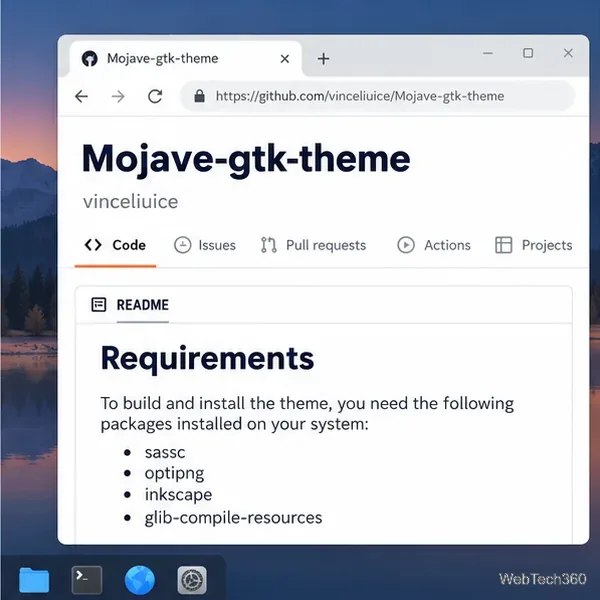600x600 pixels.
Task: Open the Settings gear icon in dock
Action: click(192, 580)
